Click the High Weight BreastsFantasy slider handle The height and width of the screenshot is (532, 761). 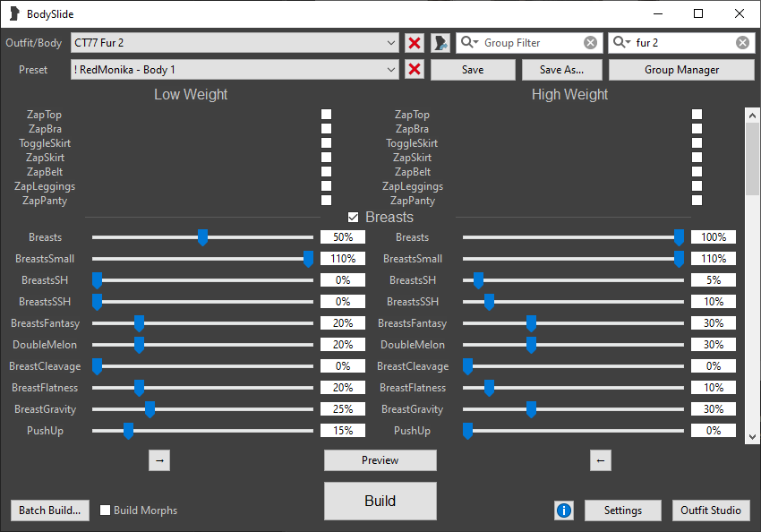532,323
